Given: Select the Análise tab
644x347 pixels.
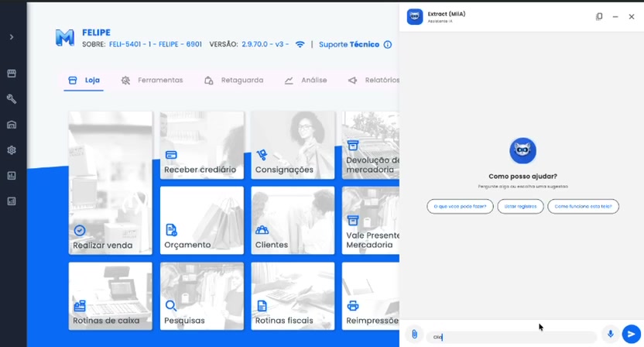Looking at the screenshot, I should point(306,81).
